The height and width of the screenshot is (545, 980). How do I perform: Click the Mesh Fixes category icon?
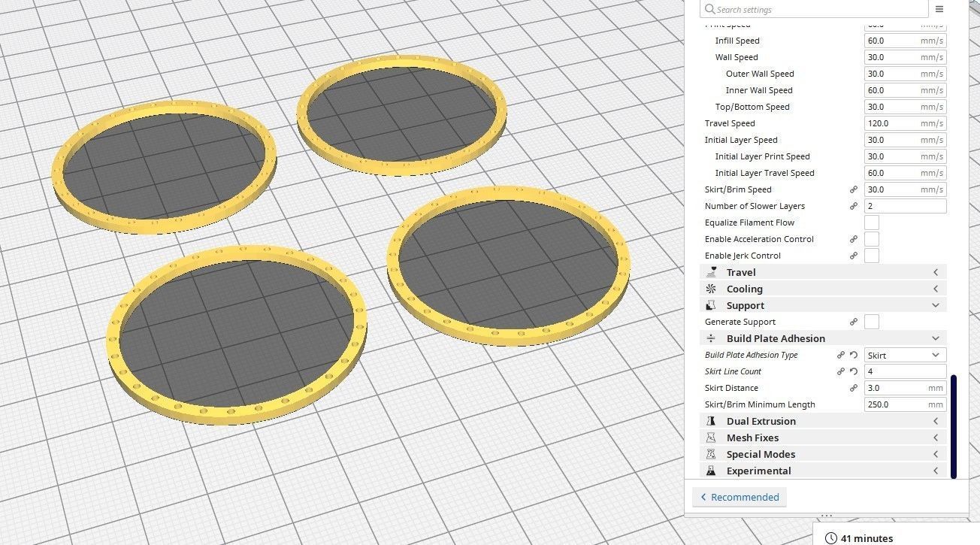[711, 438]
